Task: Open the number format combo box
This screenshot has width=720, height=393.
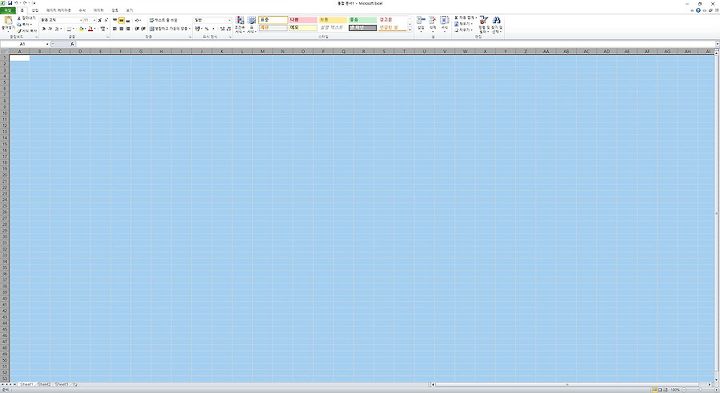Action: pos(212,20)
